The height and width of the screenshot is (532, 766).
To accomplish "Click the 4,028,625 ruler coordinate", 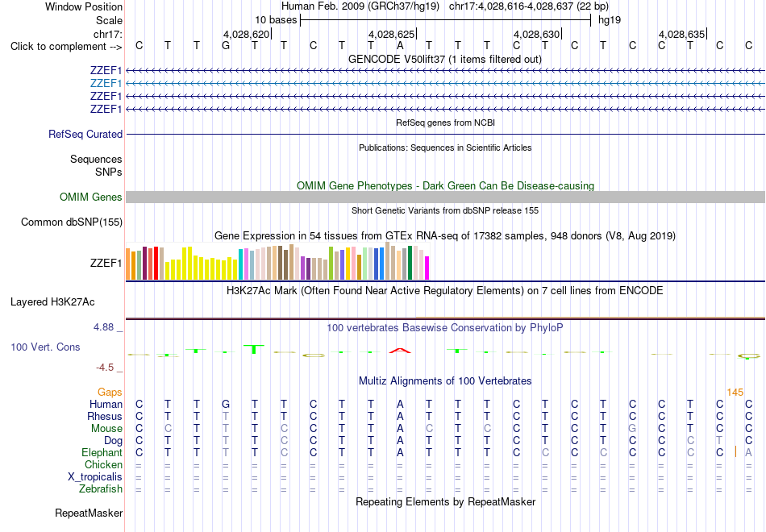I will tap(391, 34).
